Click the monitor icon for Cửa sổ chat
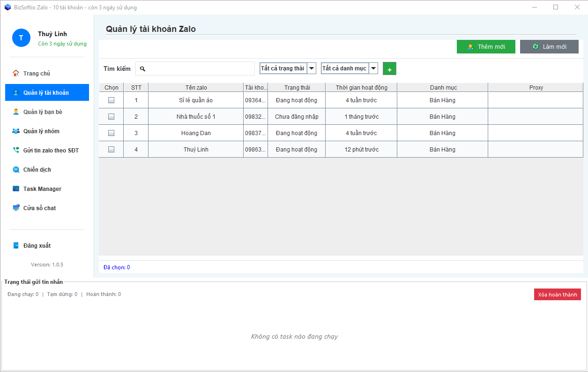Viewport: 588px width, 372px height. 16,208
